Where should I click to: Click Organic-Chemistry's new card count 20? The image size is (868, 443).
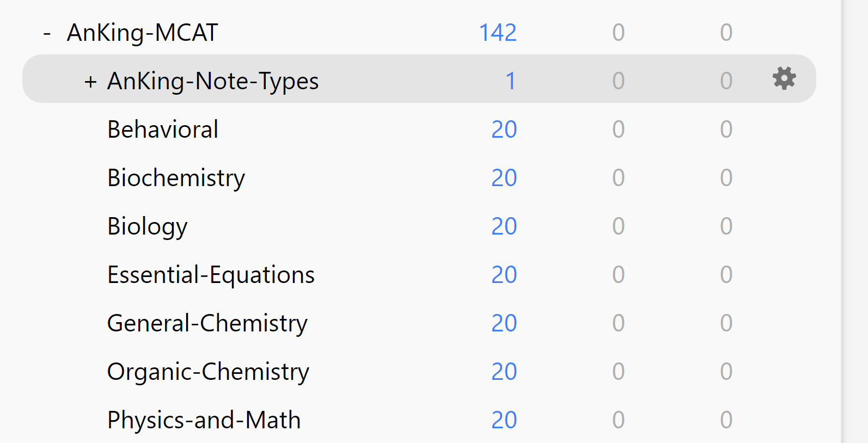click(x=504, y=372)
